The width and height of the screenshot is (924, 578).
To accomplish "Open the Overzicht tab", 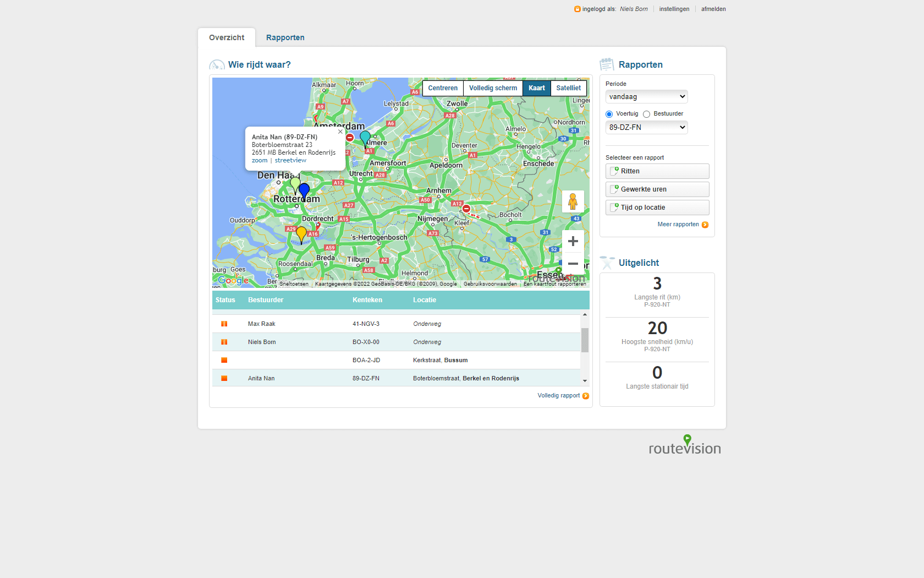I will [227, 37].
